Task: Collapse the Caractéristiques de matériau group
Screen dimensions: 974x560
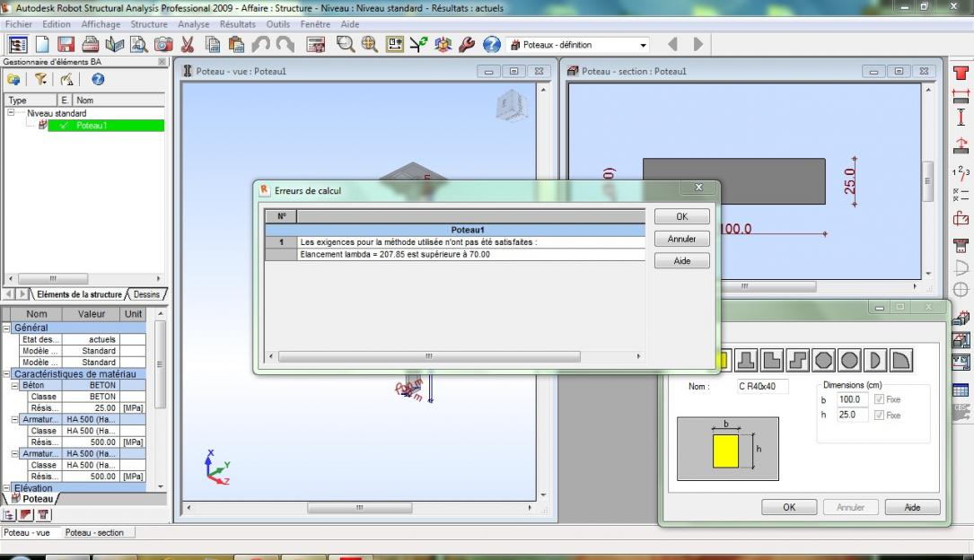Action: pyautogui.click(x=7, y=374)
